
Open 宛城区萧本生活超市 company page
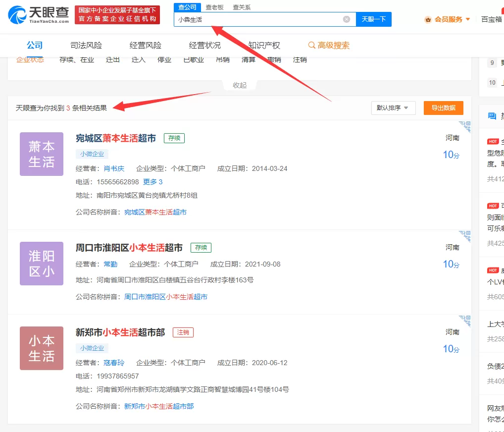(116, 138)
